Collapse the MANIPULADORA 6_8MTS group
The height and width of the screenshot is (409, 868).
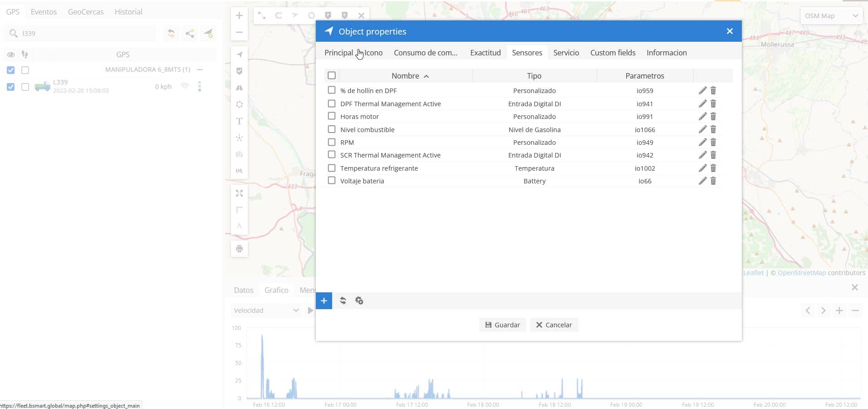pos(200,69)
